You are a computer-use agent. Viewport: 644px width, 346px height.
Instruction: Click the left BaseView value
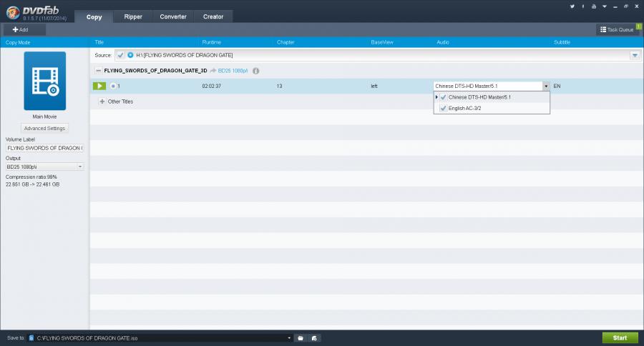tap(374, 86)
